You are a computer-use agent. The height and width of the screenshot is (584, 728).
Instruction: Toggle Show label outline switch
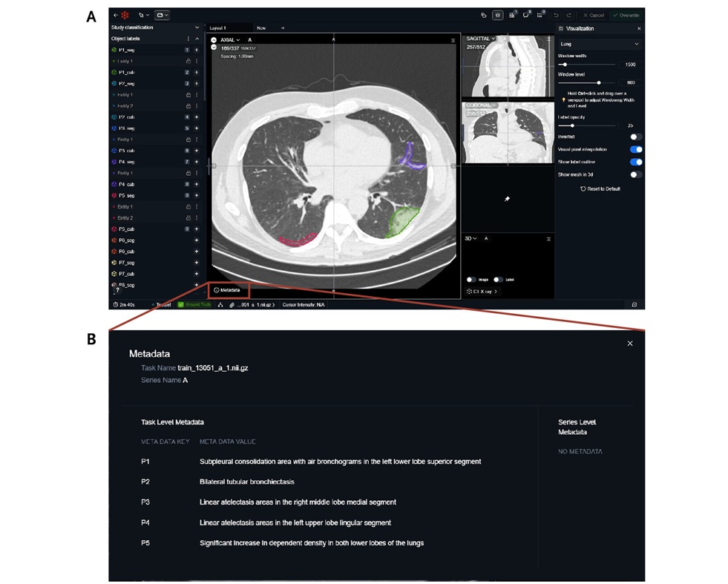pyautogui.click(x=636, y=162)
